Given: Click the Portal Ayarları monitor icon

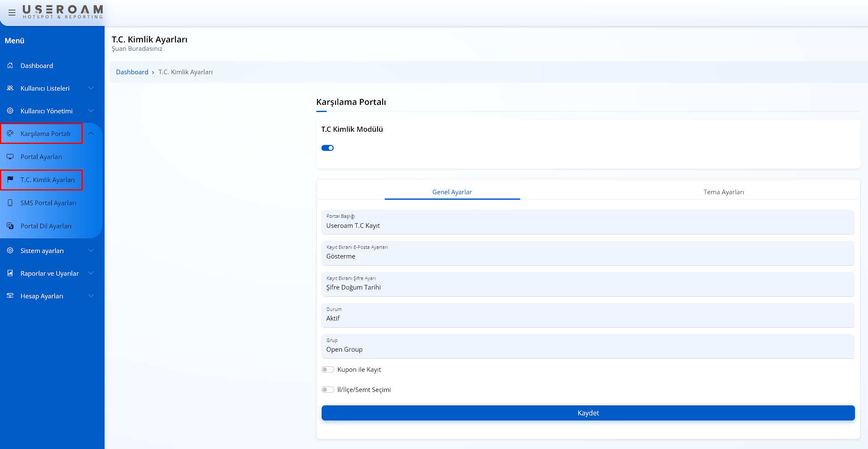Looking at the screenshot, I should pyautogui.click(x=10, y=157).
